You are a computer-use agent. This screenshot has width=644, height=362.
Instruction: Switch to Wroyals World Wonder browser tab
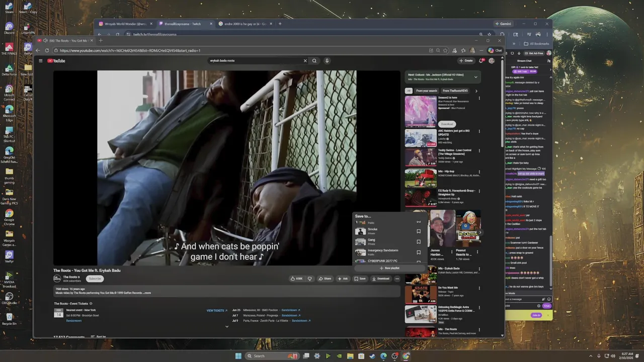(126, 24)
